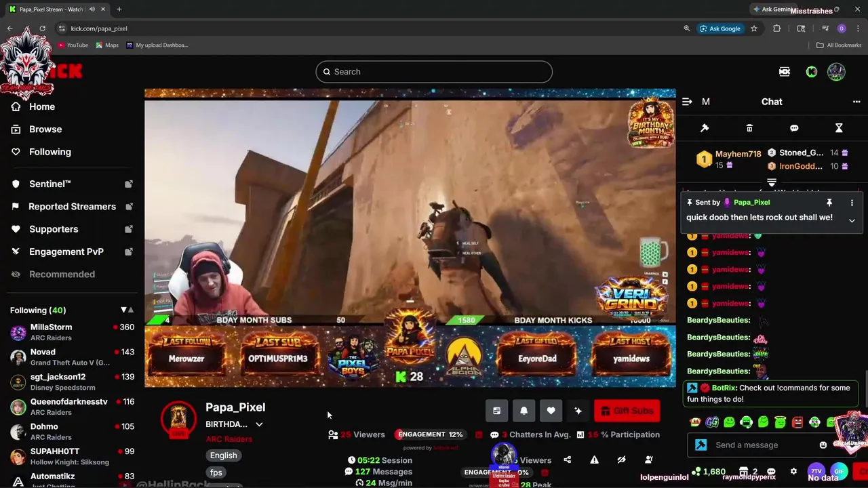This screenshot has height=488, width=868.
Task: Open the profile avatar menu in header
Action: pyautogui.click(x=836, y=72)
